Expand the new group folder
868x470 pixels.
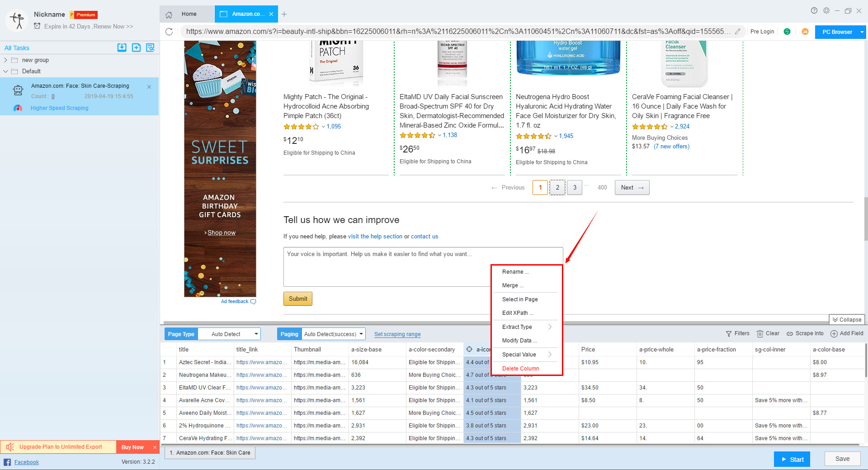click(5, 60)
